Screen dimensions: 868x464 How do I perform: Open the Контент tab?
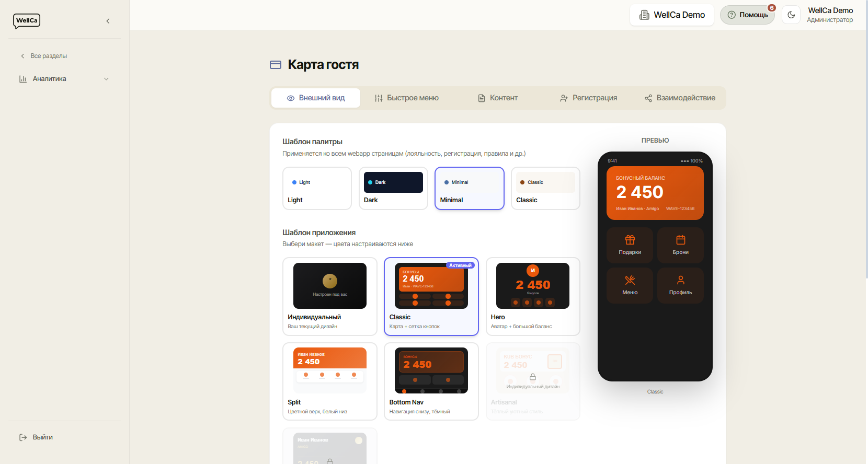pyautogui.click(x=498, y=98)
